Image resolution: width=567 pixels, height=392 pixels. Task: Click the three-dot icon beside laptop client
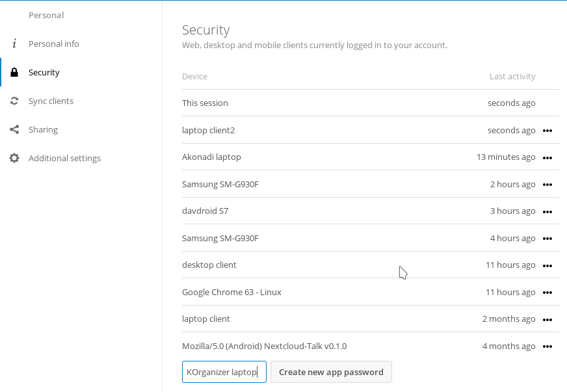click(547, 319)
